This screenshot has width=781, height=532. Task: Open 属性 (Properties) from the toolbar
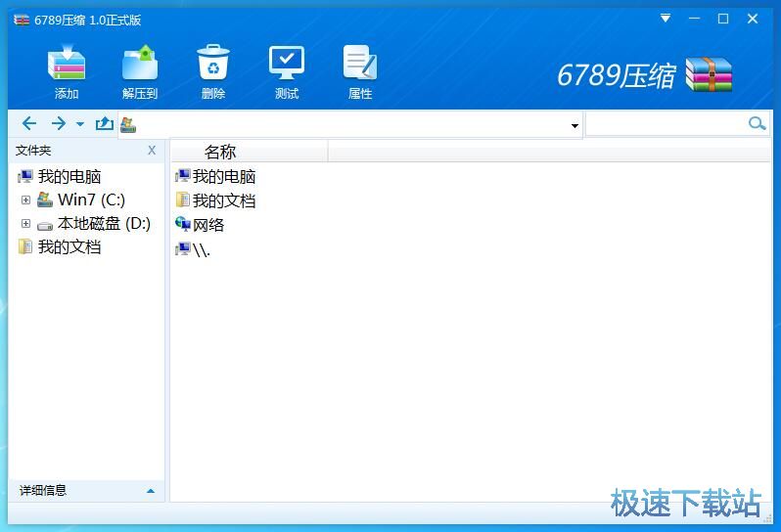360,71
